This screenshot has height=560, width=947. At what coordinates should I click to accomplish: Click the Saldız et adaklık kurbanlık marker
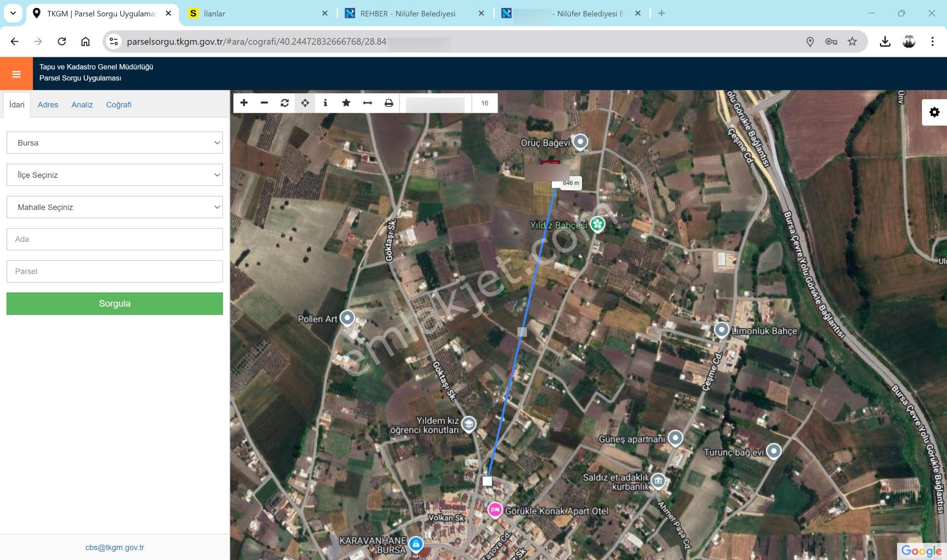[x=658, y=480]
